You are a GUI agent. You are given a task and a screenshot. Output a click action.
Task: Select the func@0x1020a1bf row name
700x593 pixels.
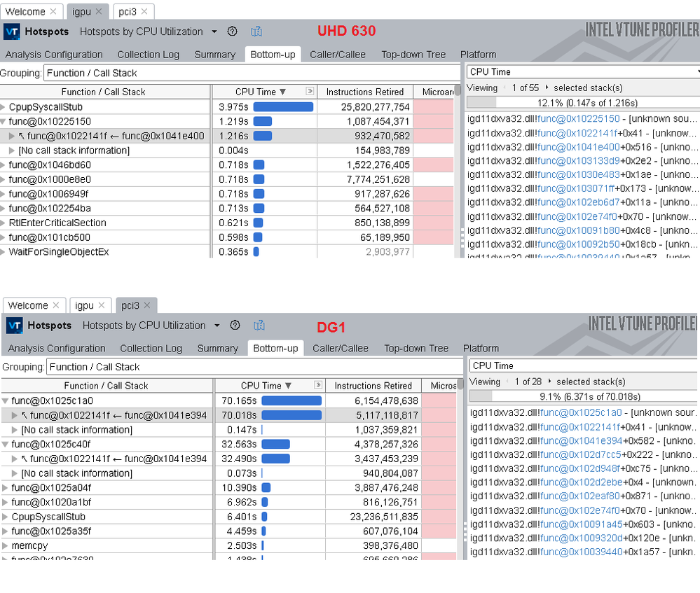51,503
